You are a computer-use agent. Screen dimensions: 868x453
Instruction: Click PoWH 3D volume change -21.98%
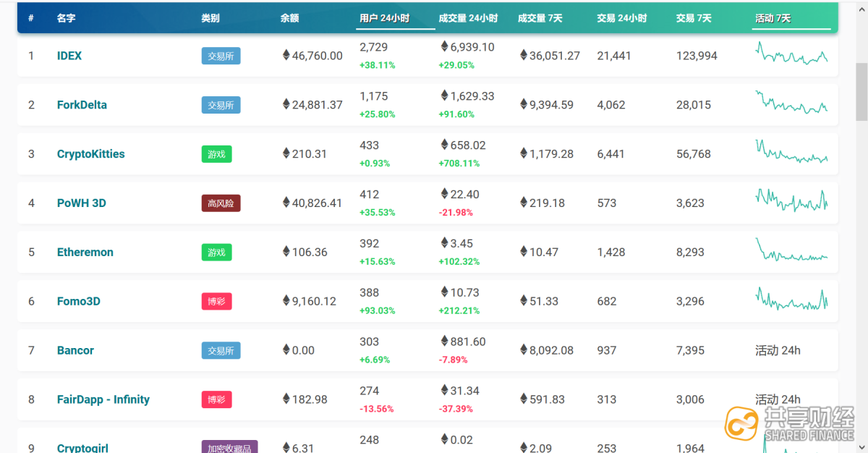456,212
